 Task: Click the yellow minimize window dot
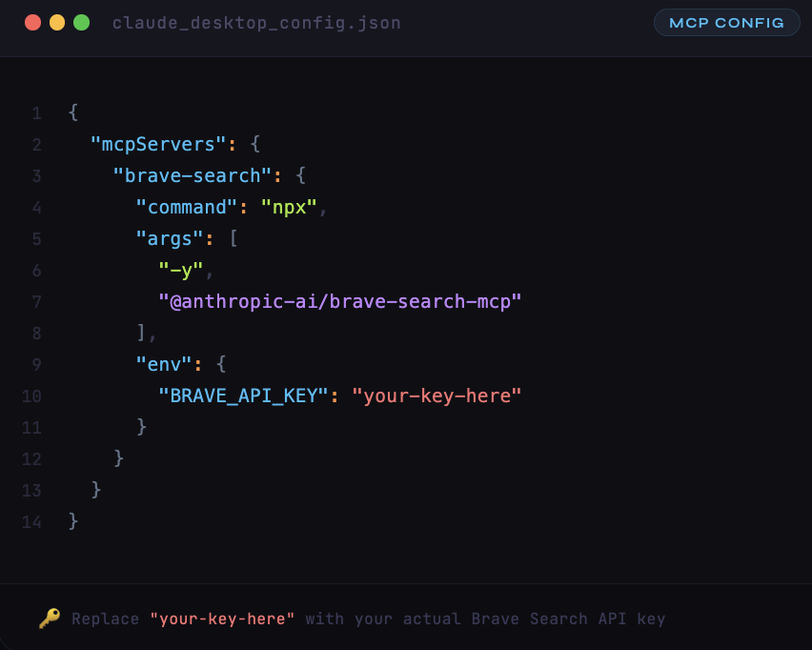(57, 22)
